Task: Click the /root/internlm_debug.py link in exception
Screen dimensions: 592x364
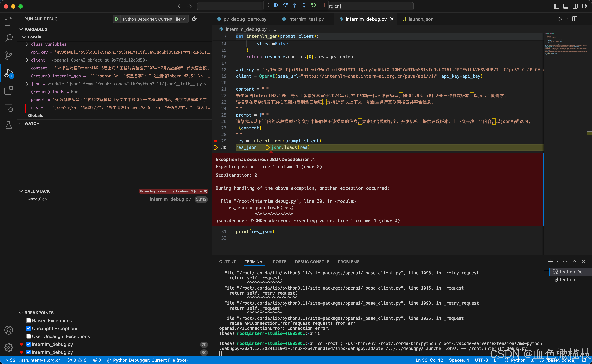Action: click(266, 201)
